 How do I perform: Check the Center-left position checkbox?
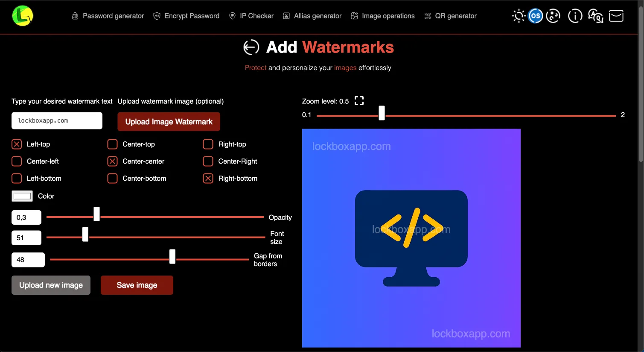[x=17, y=161]
